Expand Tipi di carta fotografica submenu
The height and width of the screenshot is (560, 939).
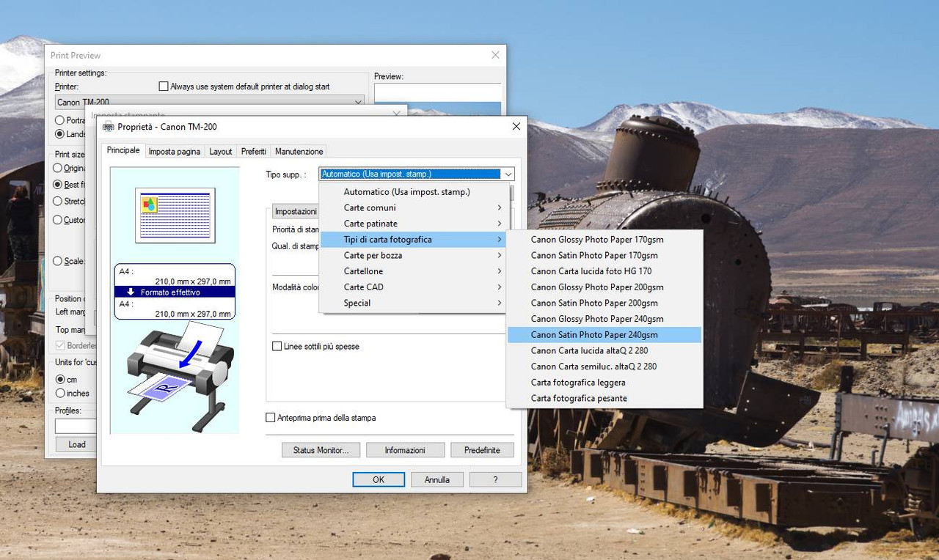pyautogui.click(x=415, y=240)
